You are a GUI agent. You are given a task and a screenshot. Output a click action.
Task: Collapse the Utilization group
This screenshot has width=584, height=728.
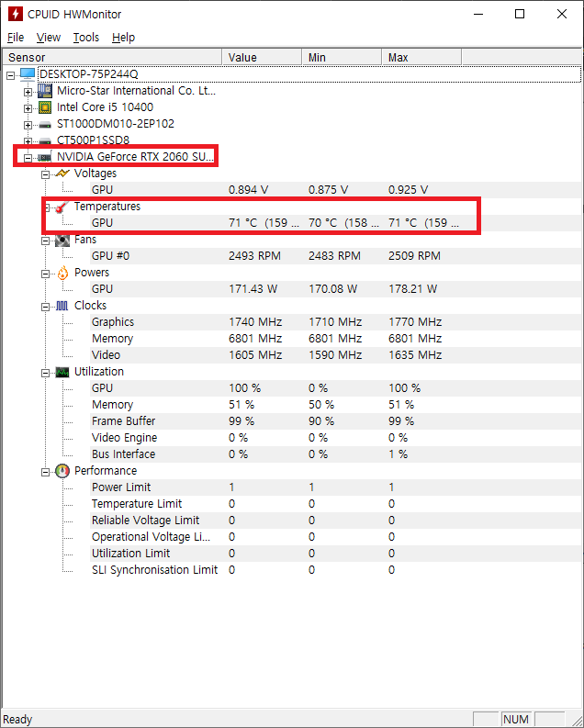(45, 373)
